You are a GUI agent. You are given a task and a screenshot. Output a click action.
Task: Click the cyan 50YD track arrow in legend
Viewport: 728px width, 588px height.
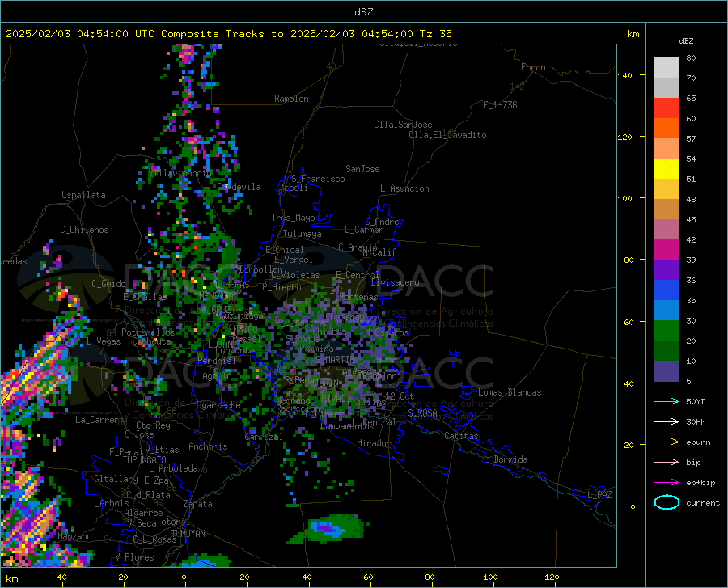(667, 401)
